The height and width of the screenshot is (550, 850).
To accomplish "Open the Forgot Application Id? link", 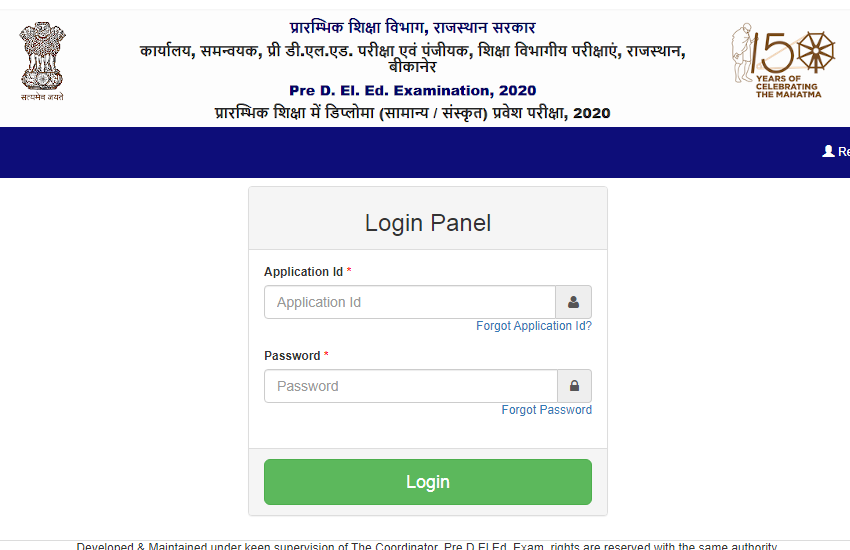I will point(534,326).
